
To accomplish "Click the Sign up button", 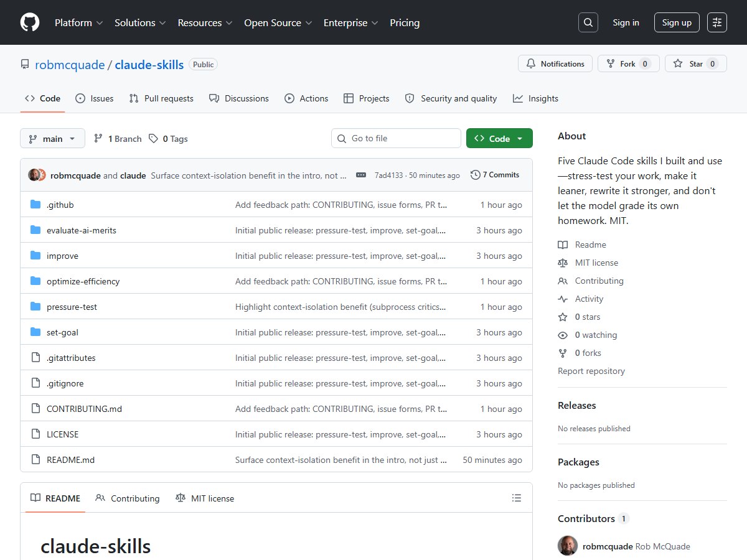I will pos(677,22).
